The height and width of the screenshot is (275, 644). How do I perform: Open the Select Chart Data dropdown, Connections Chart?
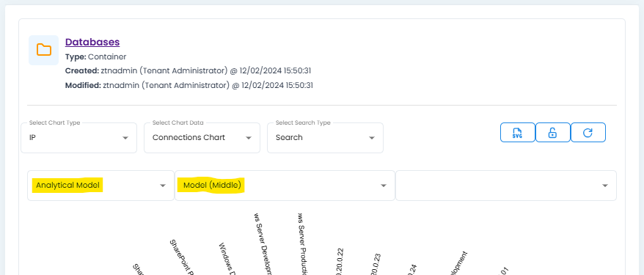pos(202,138)
